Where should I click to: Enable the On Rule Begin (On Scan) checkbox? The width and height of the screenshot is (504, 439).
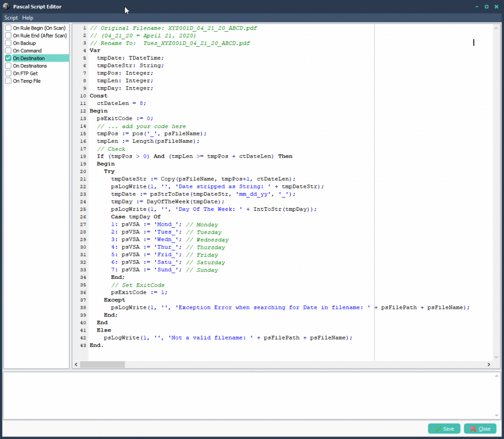(x=8, y=28)
